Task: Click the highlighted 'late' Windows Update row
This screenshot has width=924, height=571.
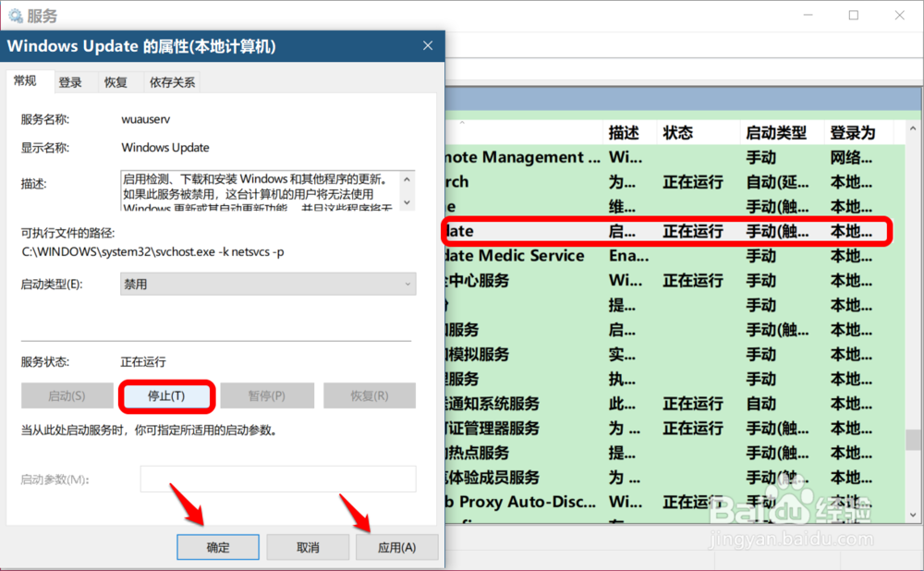Action: point(667,231)
